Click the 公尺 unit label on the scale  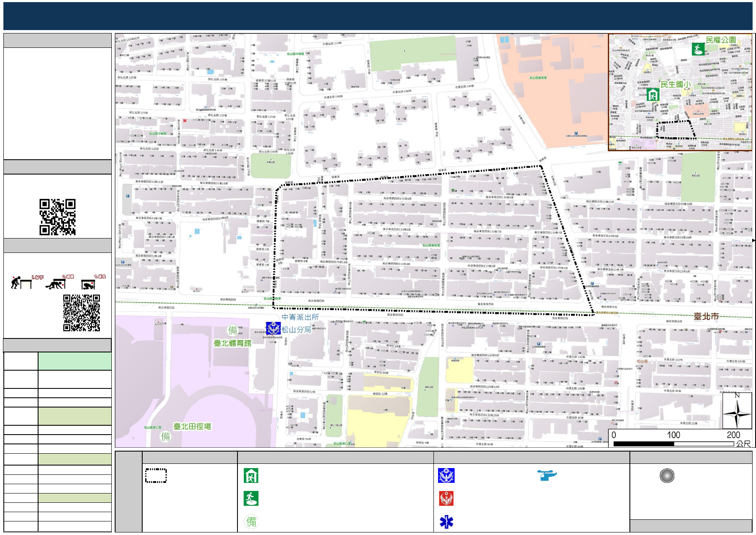[x=743, y=444]
